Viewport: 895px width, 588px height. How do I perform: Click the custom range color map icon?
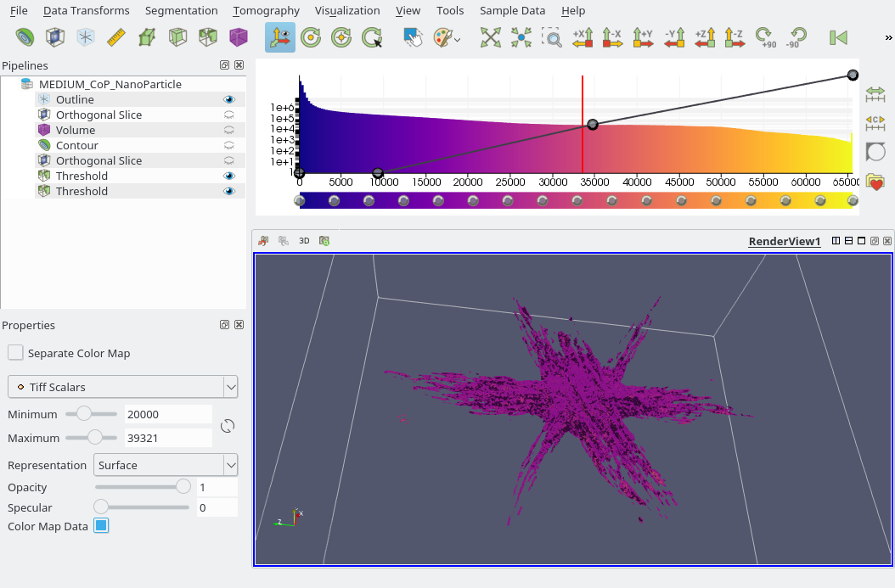pos(875,123)
